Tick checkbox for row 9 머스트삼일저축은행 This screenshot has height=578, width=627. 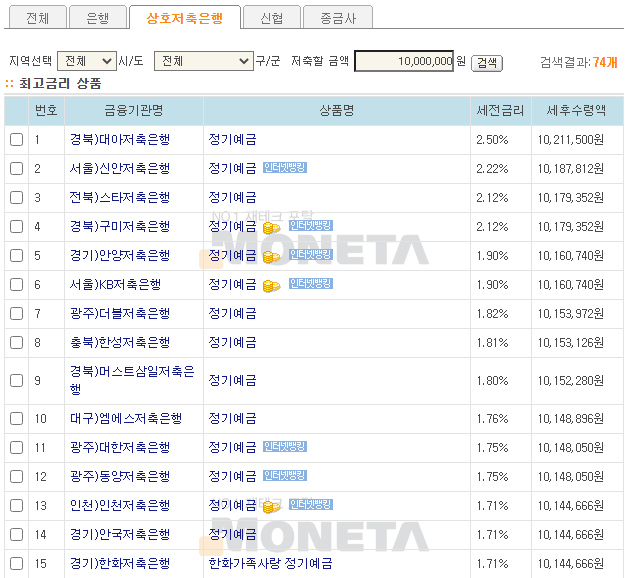click(x=16, y=380)
